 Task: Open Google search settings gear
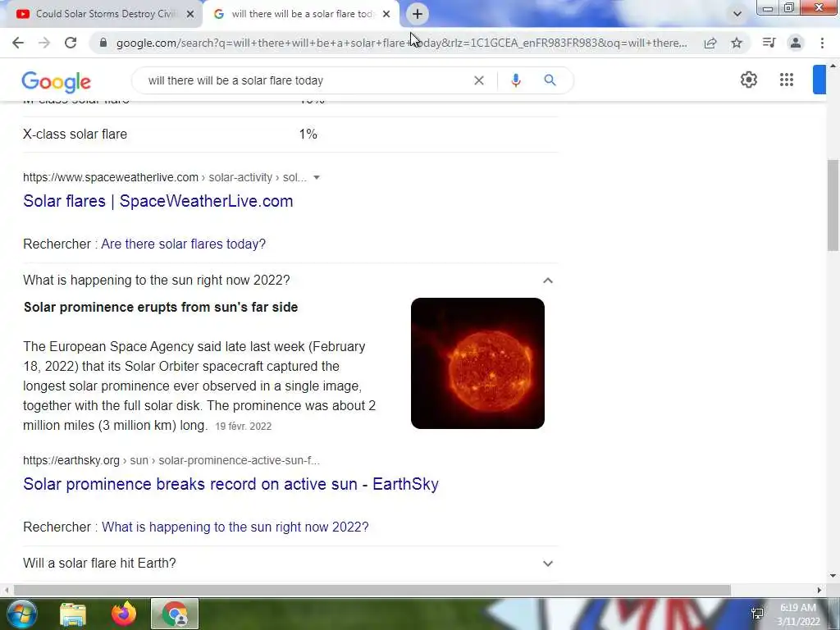click(x=748, y=80)
